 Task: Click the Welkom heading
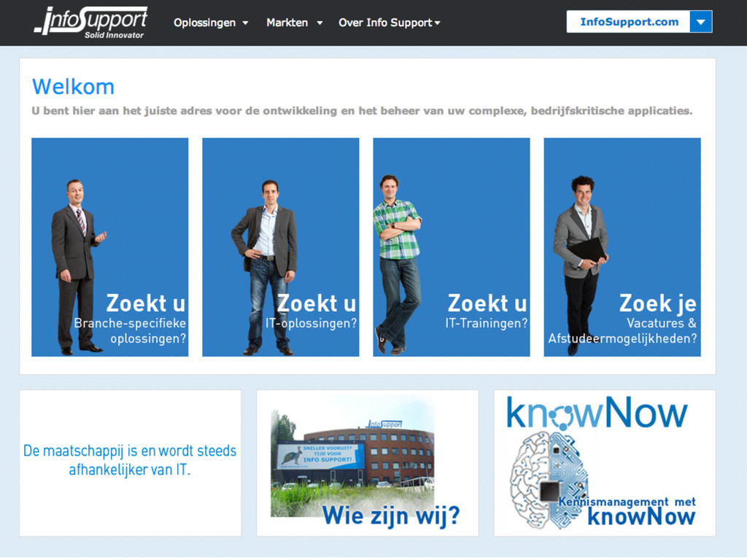(74, 87)
